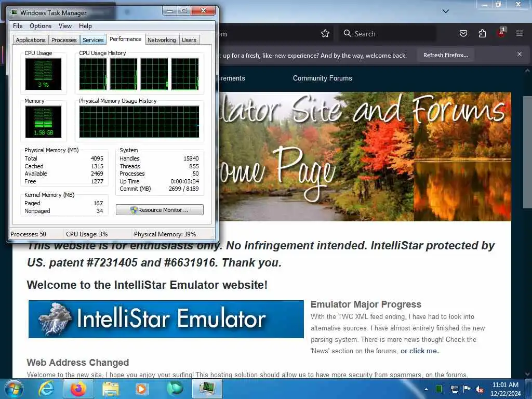
Task: Click the Up Time value 0:00:03:34
Action: [184, 181]
